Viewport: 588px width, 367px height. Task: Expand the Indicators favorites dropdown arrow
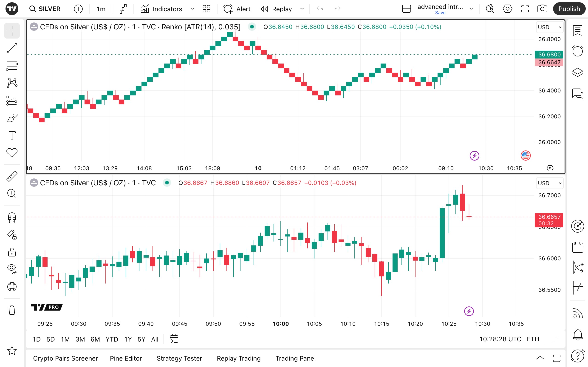tap(192, 9)
